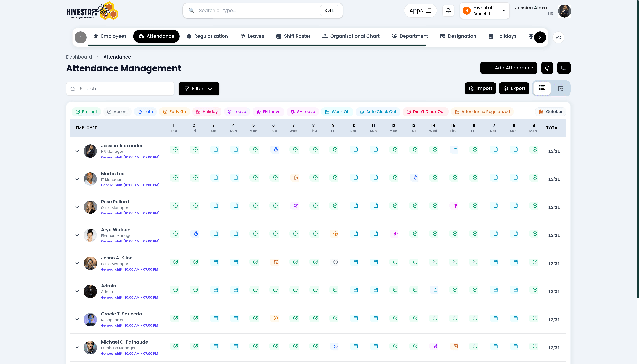Click the Hivestaff bee logo

coord(93,11)
